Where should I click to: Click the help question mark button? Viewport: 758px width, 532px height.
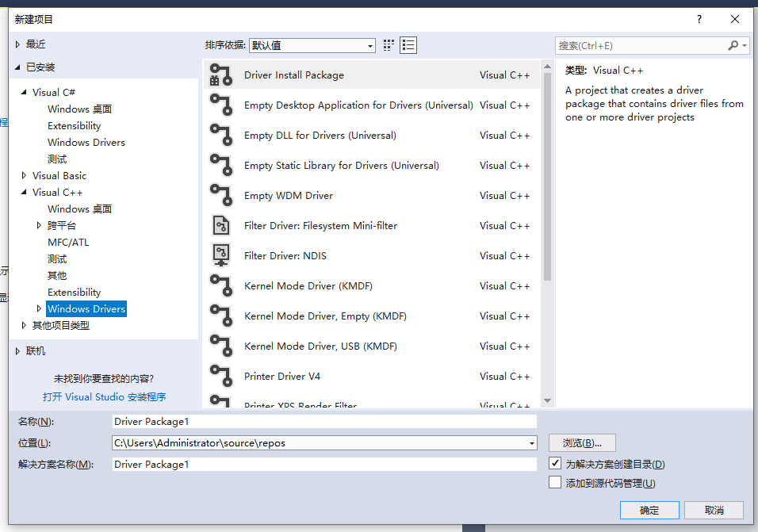[x=699, y=19]
